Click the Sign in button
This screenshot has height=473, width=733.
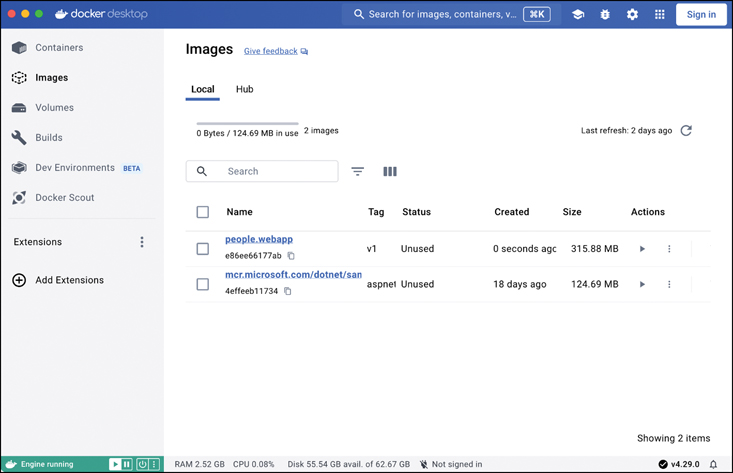(701, 15)
